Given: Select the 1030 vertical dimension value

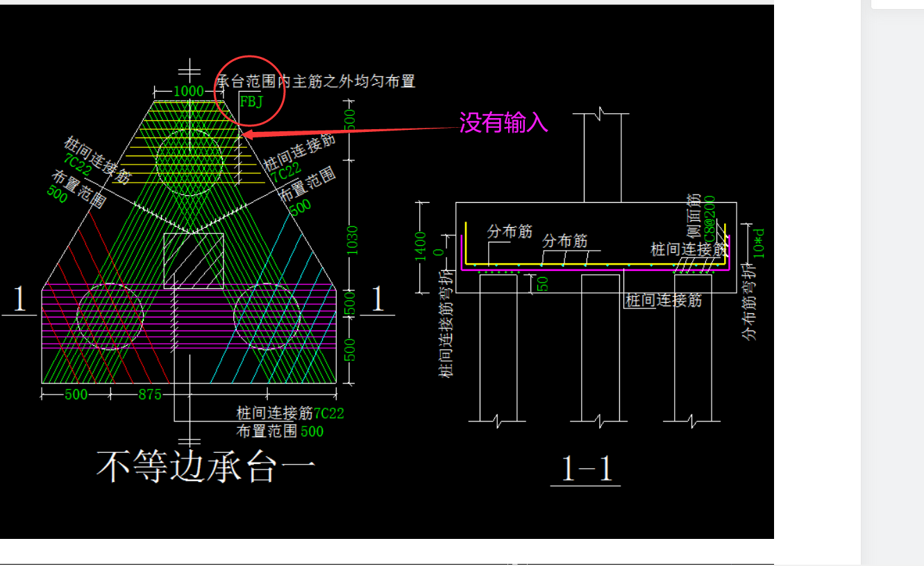Looking at the screenshot, I should click(x=352, y=240).
